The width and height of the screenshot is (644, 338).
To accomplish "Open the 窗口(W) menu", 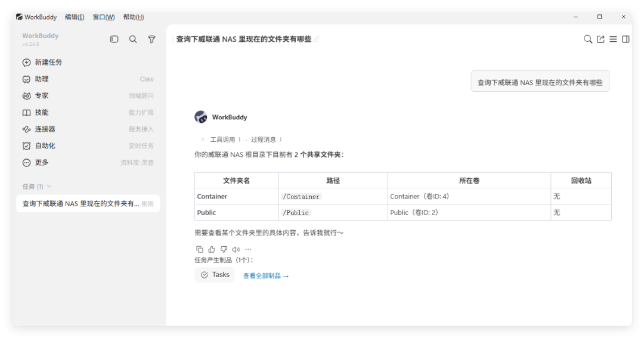I will (104, 17).
